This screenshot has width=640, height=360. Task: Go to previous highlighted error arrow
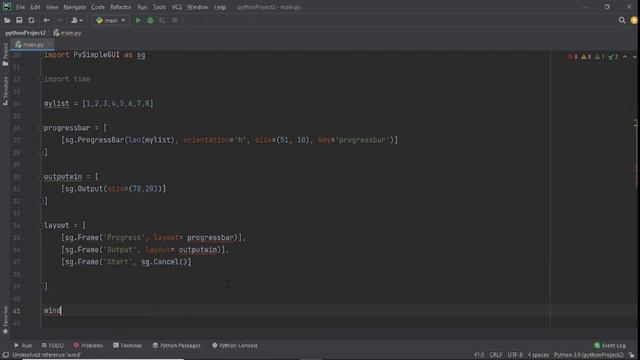coord(625,57)
